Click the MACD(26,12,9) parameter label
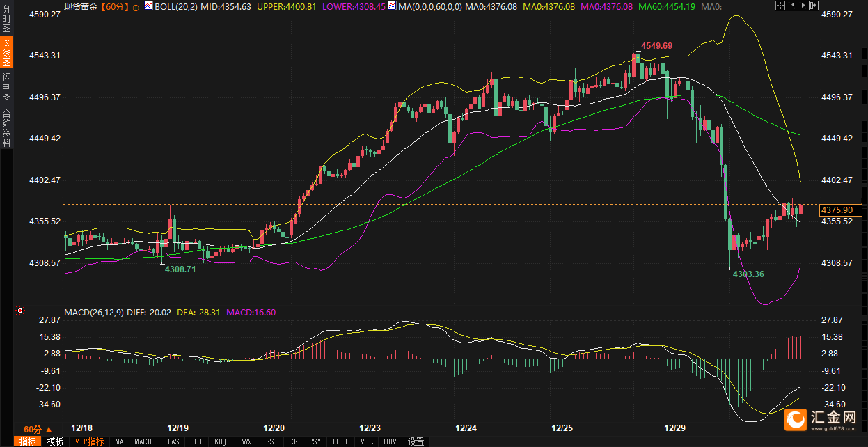This screenshot has height=447, width=868. (94, 313)
